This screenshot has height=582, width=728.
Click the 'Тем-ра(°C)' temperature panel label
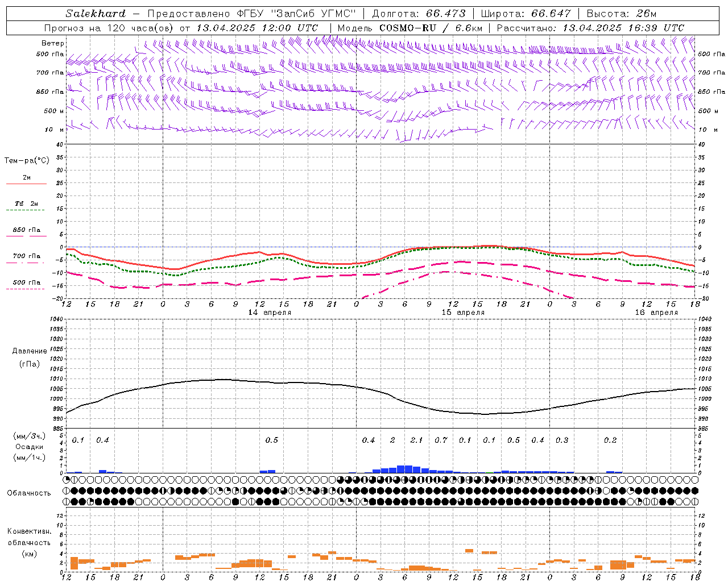click(x=27, y=161)
